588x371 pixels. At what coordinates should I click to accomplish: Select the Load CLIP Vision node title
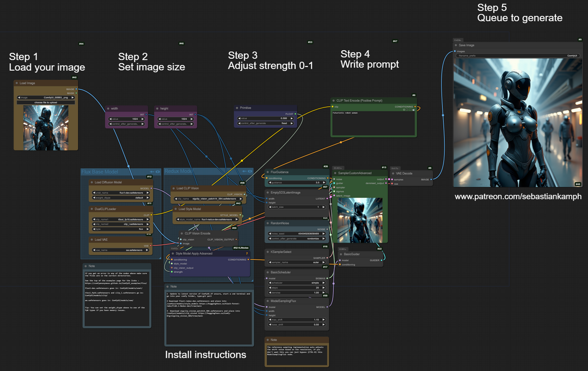pos(191,188)
